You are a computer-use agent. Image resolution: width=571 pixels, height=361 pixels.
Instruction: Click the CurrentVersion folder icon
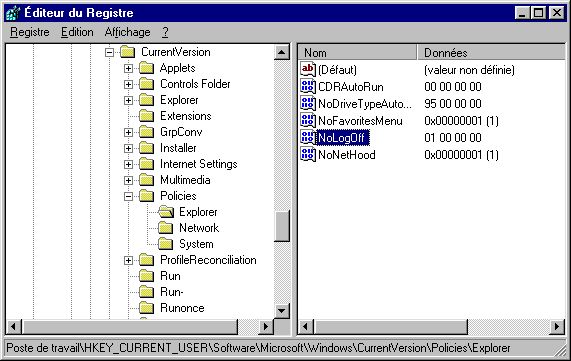(x=128, y=52)
